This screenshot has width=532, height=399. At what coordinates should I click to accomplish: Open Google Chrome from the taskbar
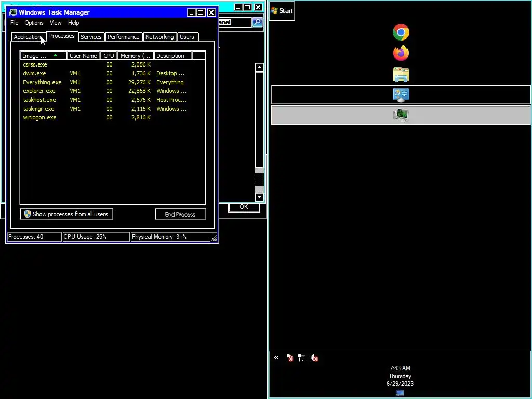(401, 32)
